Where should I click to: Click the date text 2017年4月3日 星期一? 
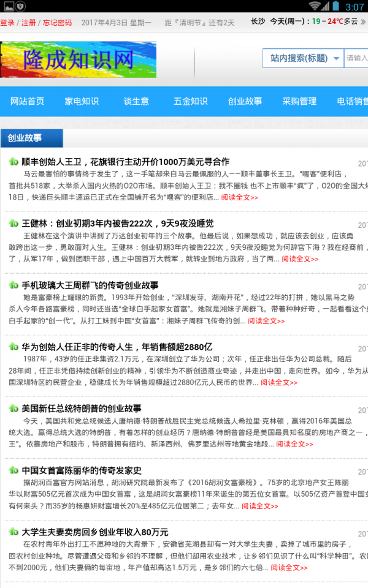(x=117, y=23)
